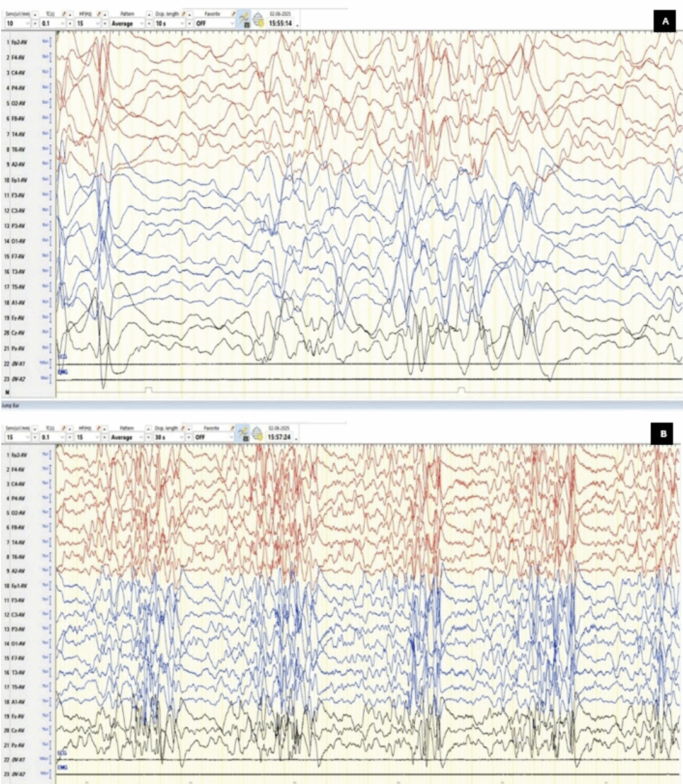Screen dimensions: 683x784
Task: Toggle the blue marker next to Cz-AV in panel B
Action: tap(45, 730)
